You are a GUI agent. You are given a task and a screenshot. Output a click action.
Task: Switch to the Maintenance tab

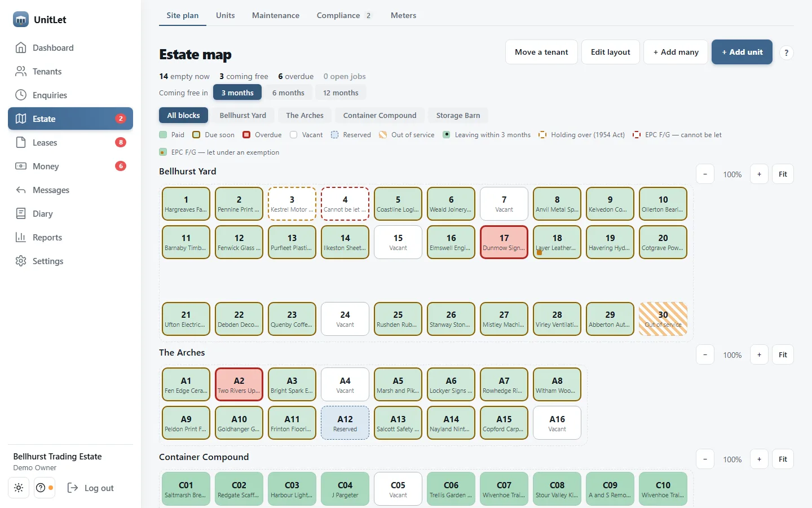(276, 15)
